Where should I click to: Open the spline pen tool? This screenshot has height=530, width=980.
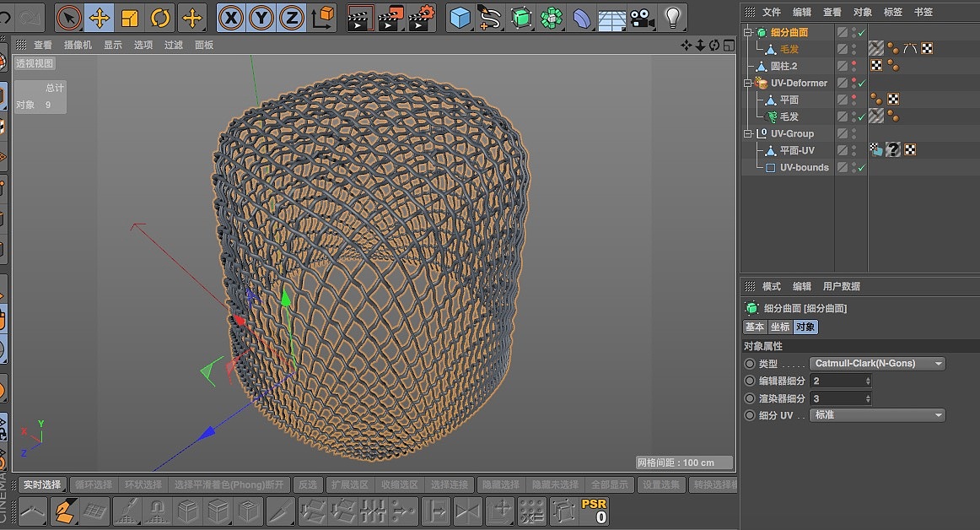pos(491,18)
